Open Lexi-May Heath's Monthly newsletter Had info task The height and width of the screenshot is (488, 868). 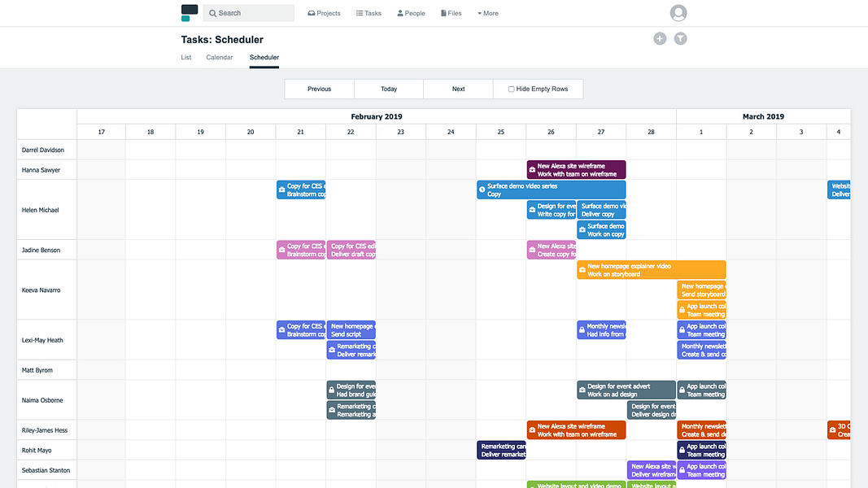click(x=601, y=329)
